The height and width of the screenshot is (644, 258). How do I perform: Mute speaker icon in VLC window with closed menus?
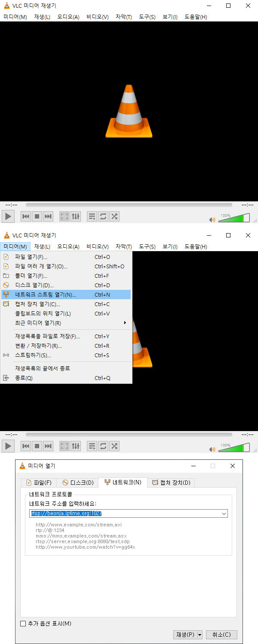(212, 219)
